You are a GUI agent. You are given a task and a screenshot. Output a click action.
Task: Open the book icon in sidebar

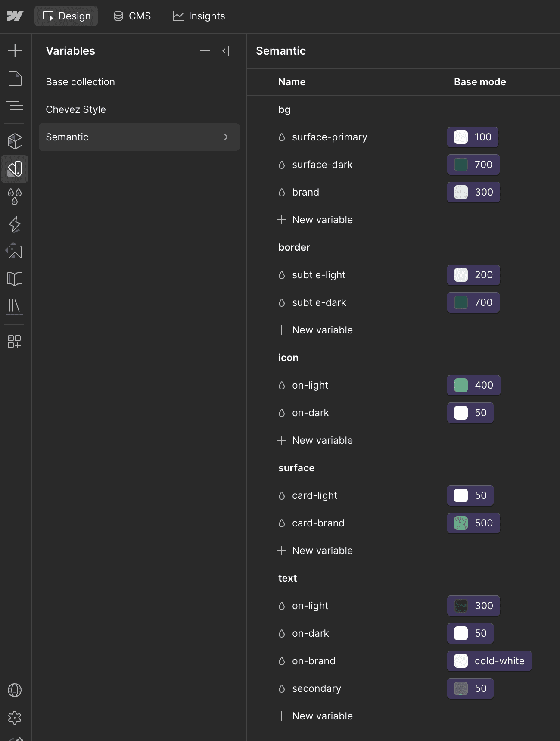pyautogui.click(x=15, y=279)
